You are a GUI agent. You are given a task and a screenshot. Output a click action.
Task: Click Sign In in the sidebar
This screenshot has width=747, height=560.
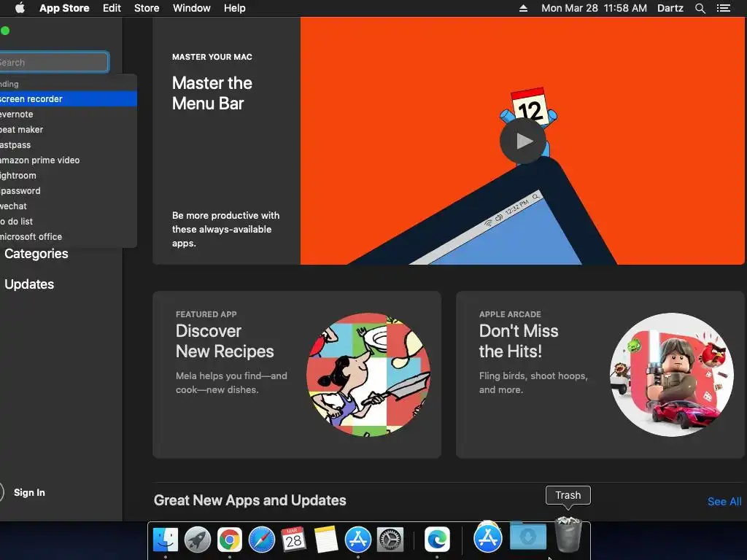(x=29, y=492)
